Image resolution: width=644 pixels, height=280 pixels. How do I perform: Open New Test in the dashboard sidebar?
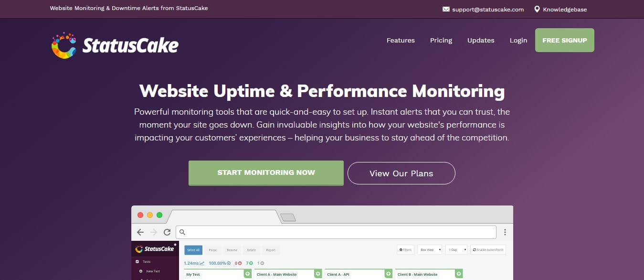pos(153,271)
